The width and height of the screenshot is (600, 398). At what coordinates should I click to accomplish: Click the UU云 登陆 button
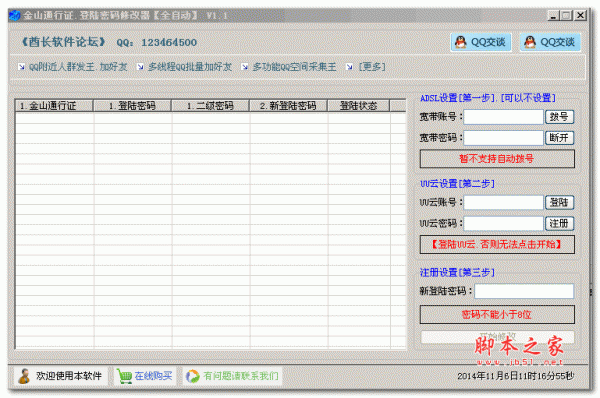pos(559,202)
